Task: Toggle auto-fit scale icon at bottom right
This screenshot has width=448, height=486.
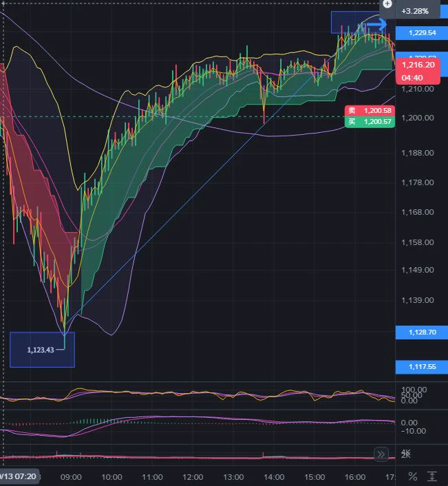Action: (x=432, y=476)
